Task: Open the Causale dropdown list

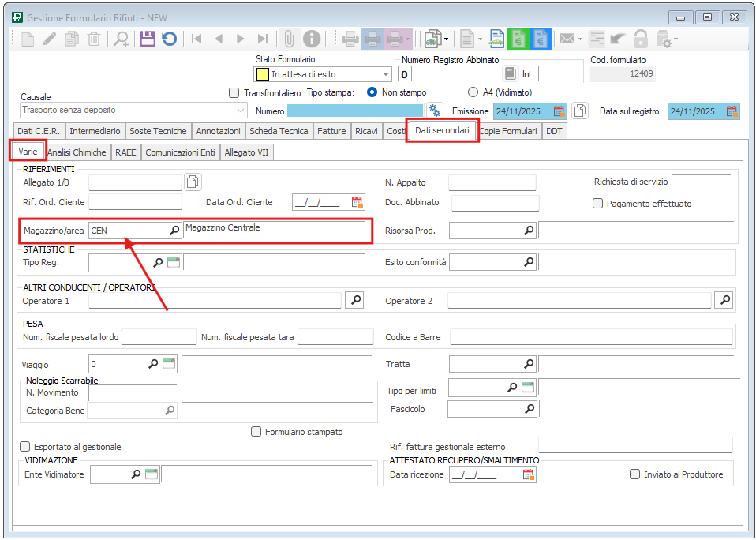Action: point(241,111)
